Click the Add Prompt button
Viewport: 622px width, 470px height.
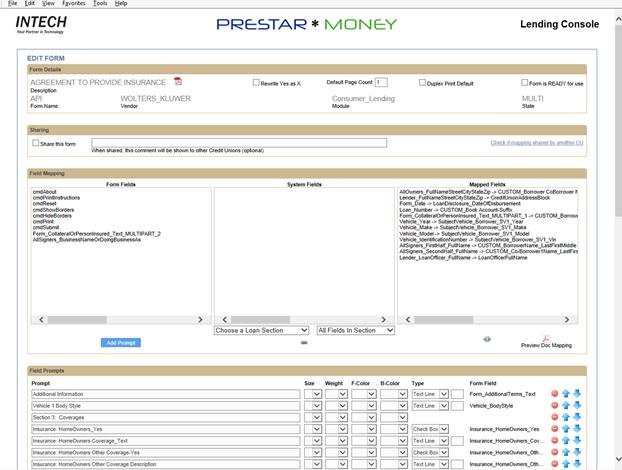click(121, 343)
